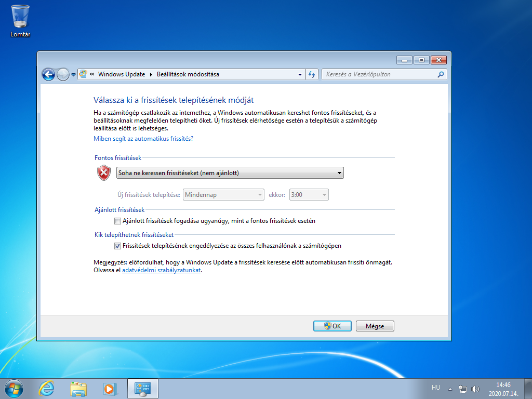
Task: Open the network tray icon
Action: (x=462, y=389)
